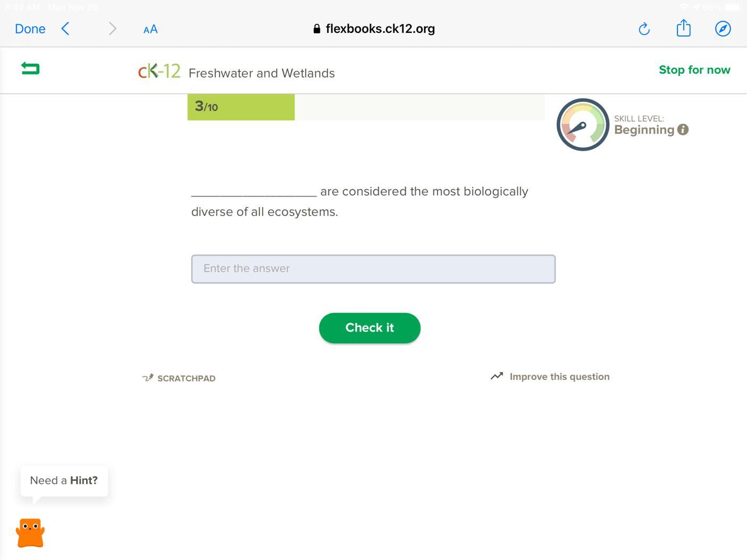This screenshot has height=560, width=747.
Task: Reload the page in the browser
Action: pyautogui.click(x=644, y=29)
